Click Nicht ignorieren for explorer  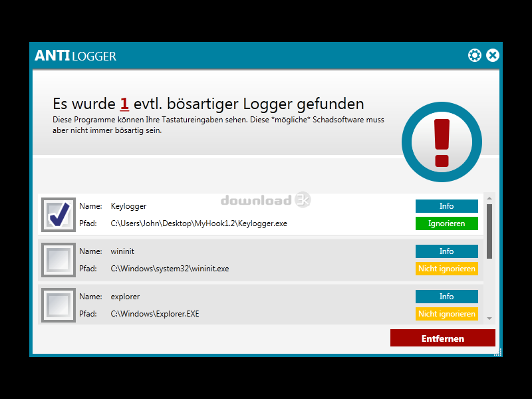tap(446, 314)
